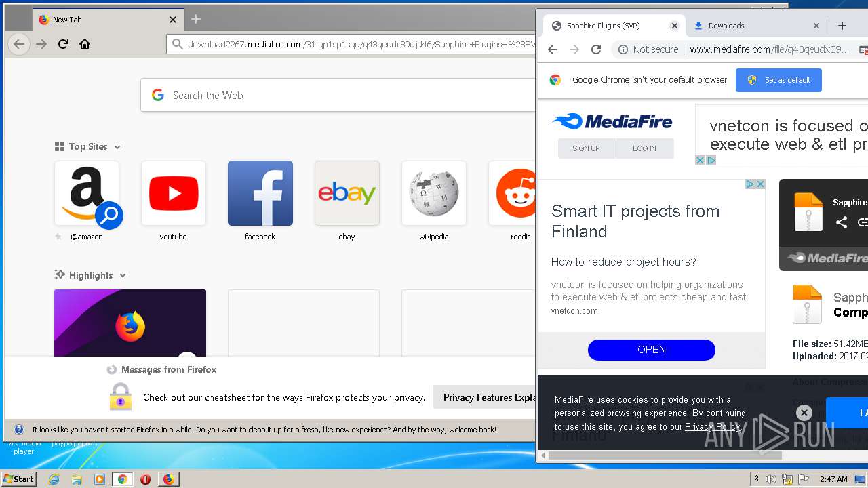Open the Facebook top site tile
868x488 pixels.
(x=260, y=193)
